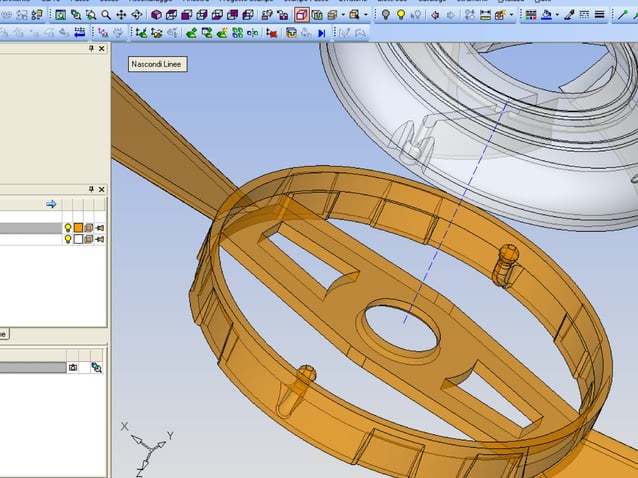This screenshot has width=638, height=478.
Task: Click the orange box with green arrow icon
Action: click(291, 33)
